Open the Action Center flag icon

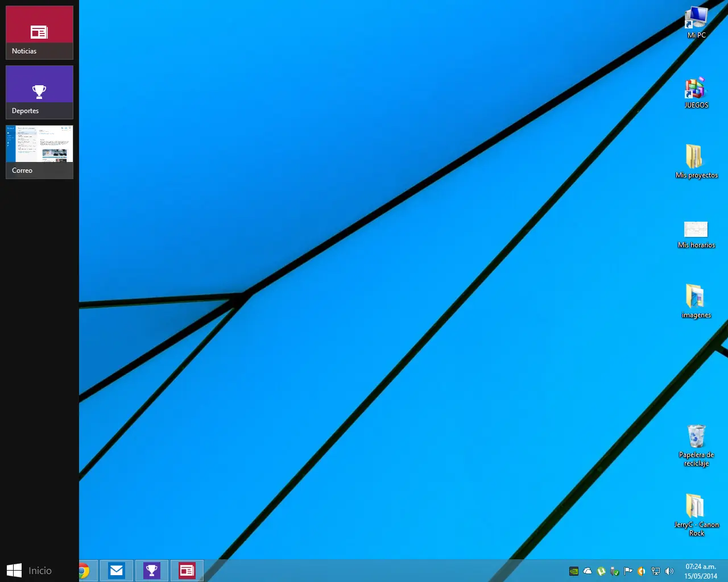pyautogui.click(x=628, y=571)
